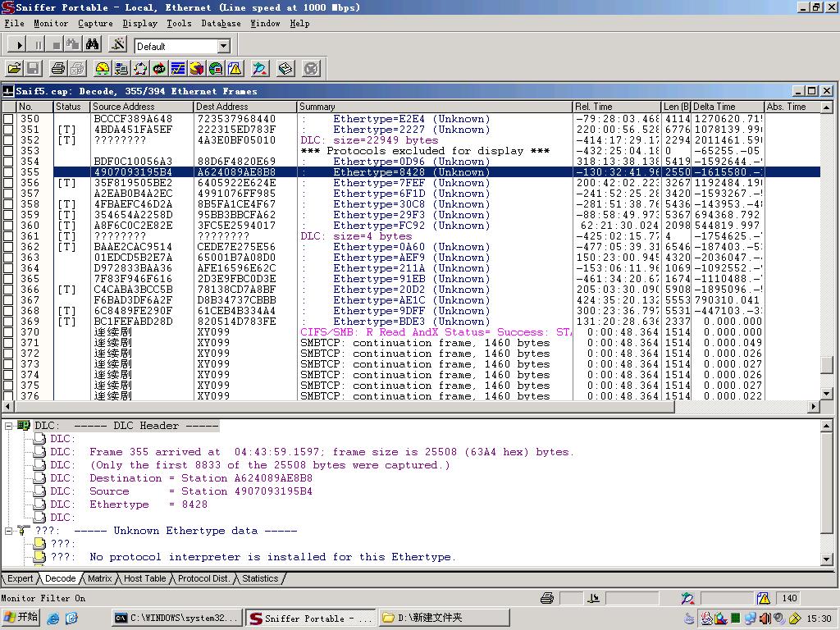840x630 pixels.
Task: Click the Windows Start button
Action: coord(21,618)
